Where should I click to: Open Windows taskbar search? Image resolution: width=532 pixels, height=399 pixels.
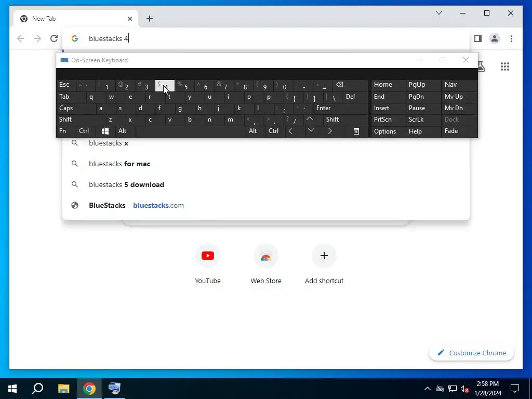37,389
